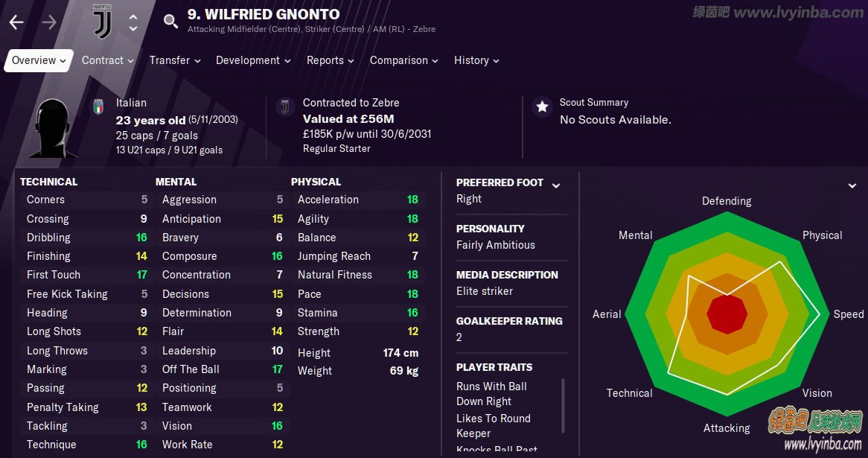Switch to previous player with up chevron
868x458 pixels.
click(133, 17)
